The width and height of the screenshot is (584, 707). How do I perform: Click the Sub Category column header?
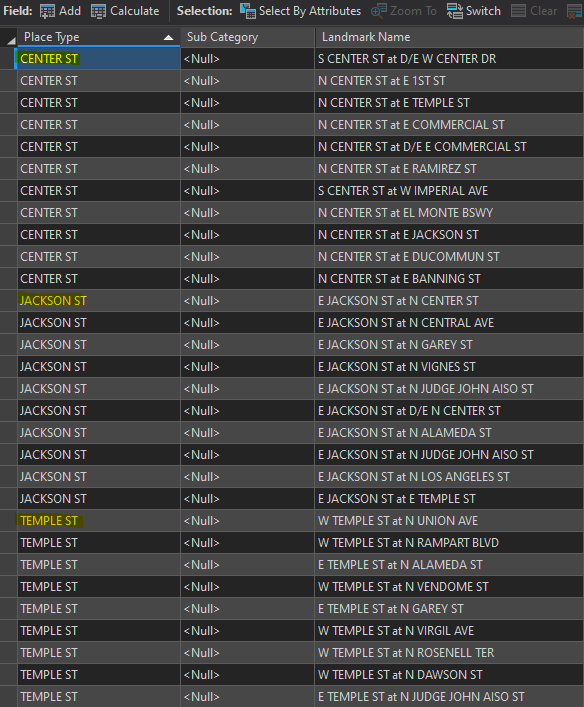[248, 37]
